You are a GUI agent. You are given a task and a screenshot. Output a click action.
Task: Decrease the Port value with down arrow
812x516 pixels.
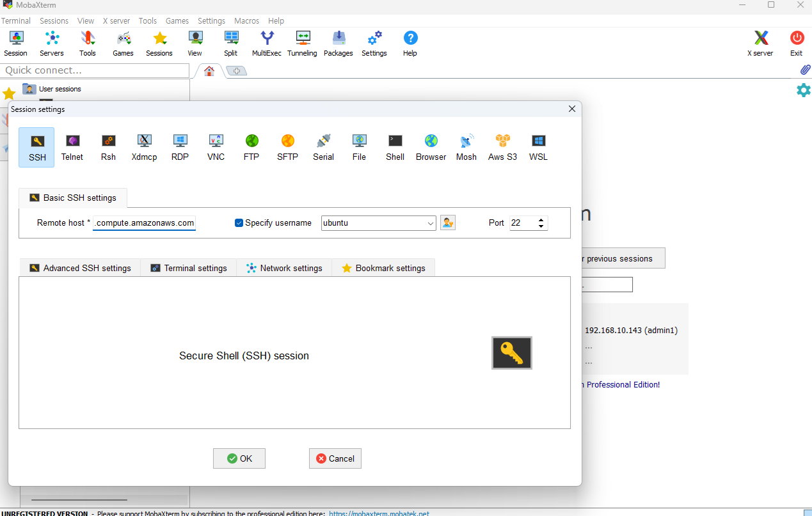541,226
